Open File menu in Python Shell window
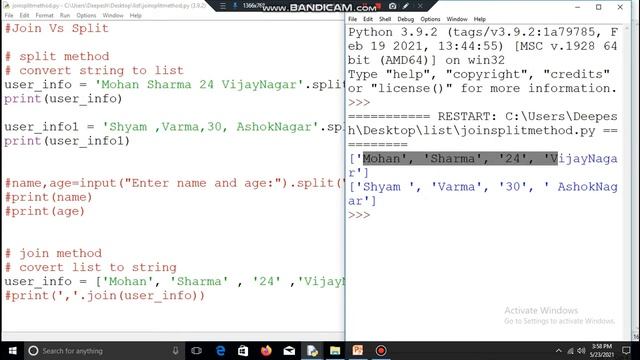The height and width of the screenshot is (360, 640). coord(353,19)
